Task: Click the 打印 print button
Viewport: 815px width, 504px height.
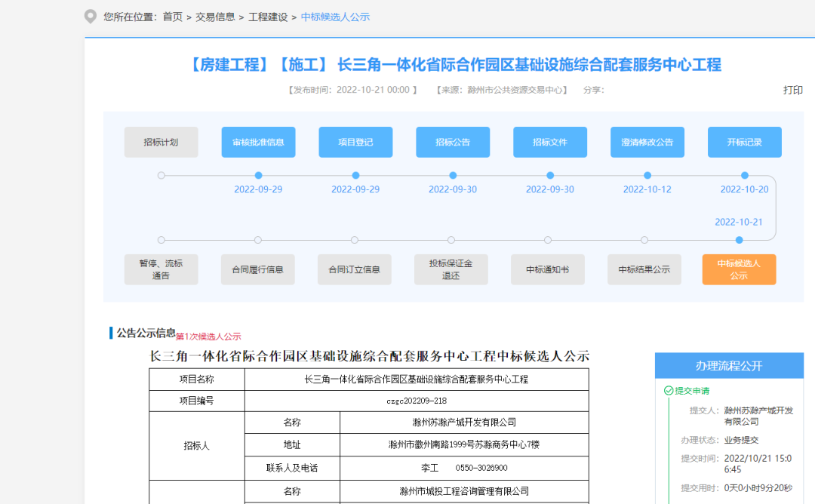Action: (x=792, y=90)
